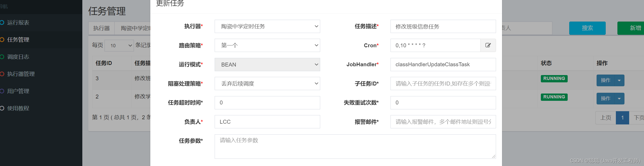This screenshot has height=166, width=644.
Task: Click the 搜索 search button
Action: pos(587,28)
